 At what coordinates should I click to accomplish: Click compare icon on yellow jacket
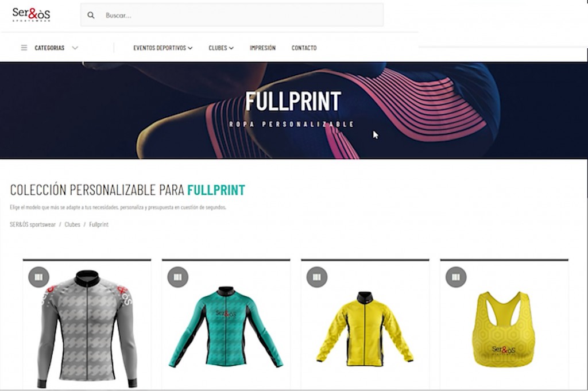(317, 277)
